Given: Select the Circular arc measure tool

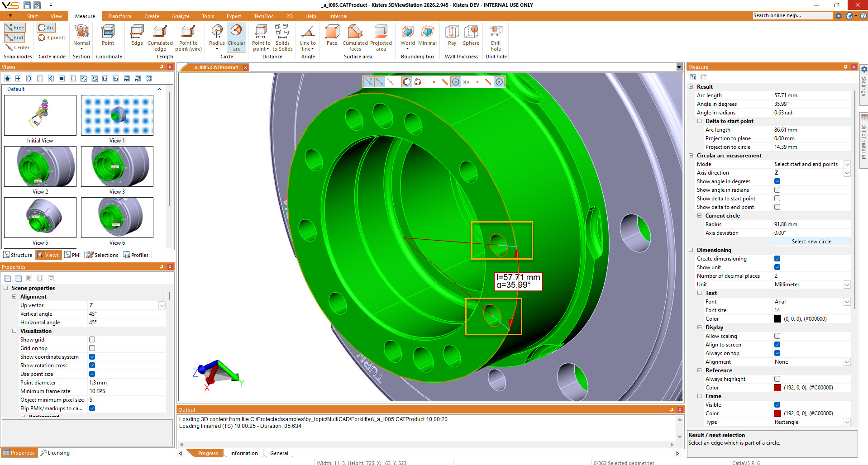Looking at the screenshot, I should 236,38.
